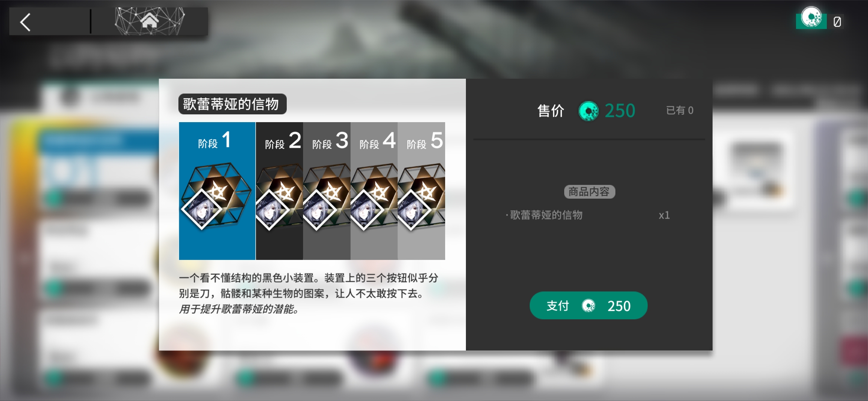
Task: Click the 商品内容 label
Action: click(x=589, y=192)
